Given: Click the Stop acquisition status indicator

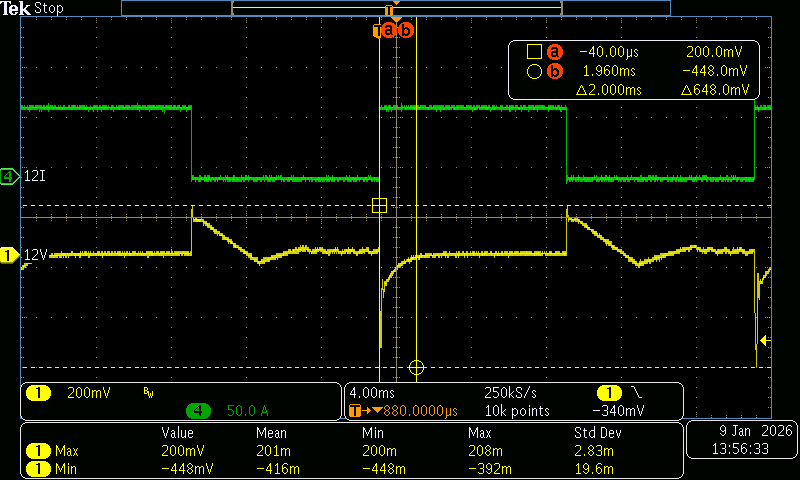Looking at the screenshot, I should [49, 8].
